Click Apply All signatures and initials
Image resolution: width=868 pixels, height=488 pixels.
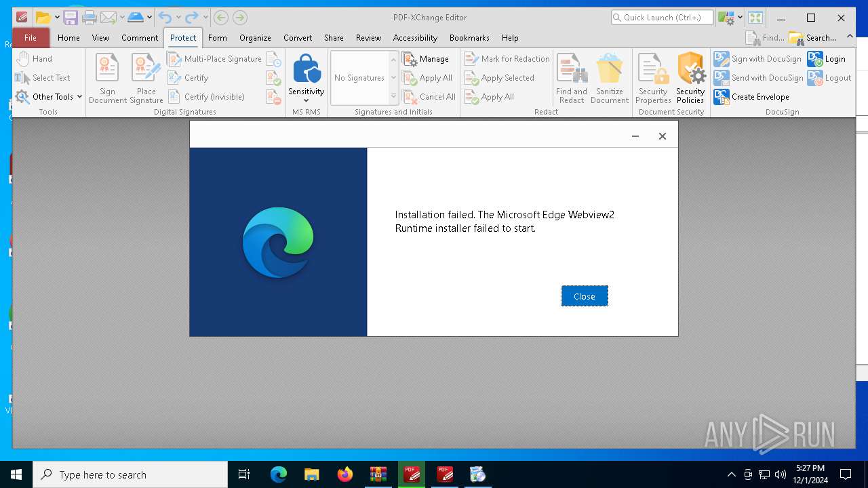(x=428, y=78)
